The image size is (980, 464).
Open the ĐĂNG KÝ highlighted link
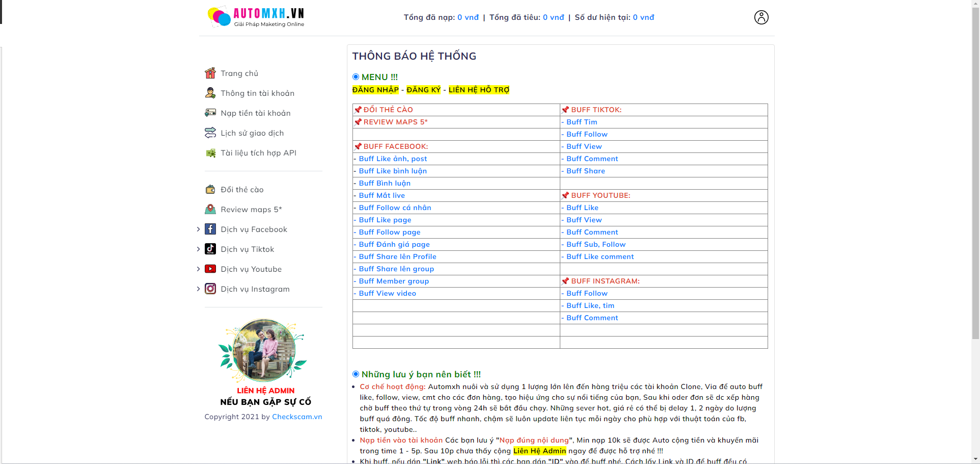tap(423, 90)
